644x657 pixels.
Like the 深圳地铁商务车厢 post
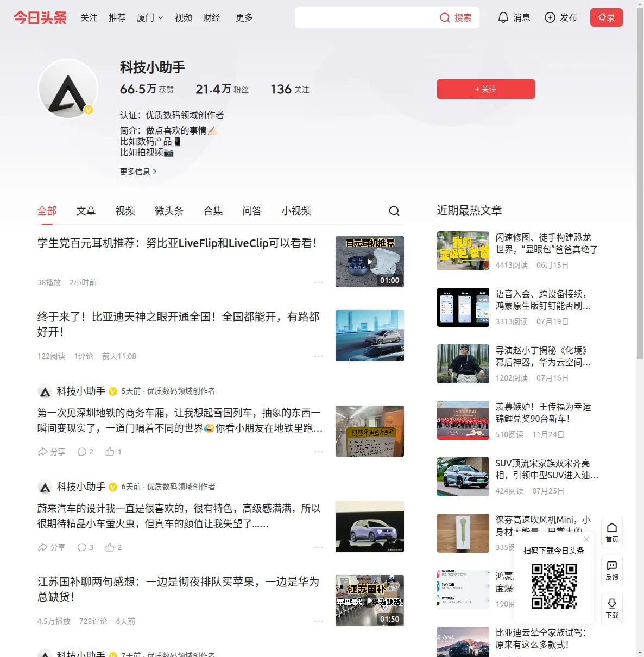(x=113, y=452)
